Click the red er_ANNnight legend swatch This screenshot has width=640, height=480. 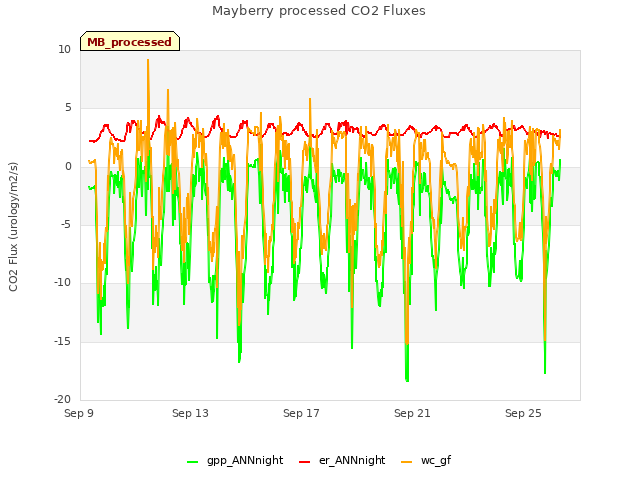click(304, 462)
